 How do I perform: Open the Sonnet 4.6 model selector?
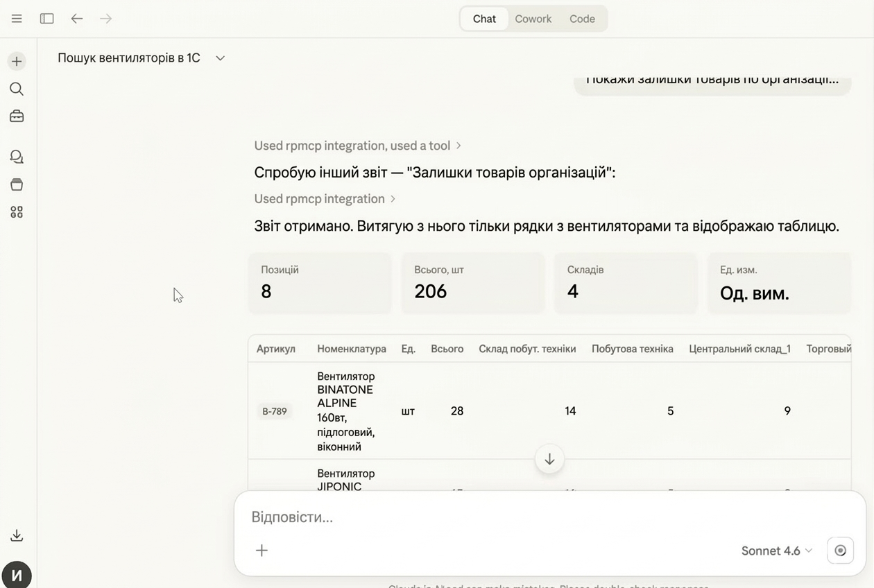pos(776,551)
